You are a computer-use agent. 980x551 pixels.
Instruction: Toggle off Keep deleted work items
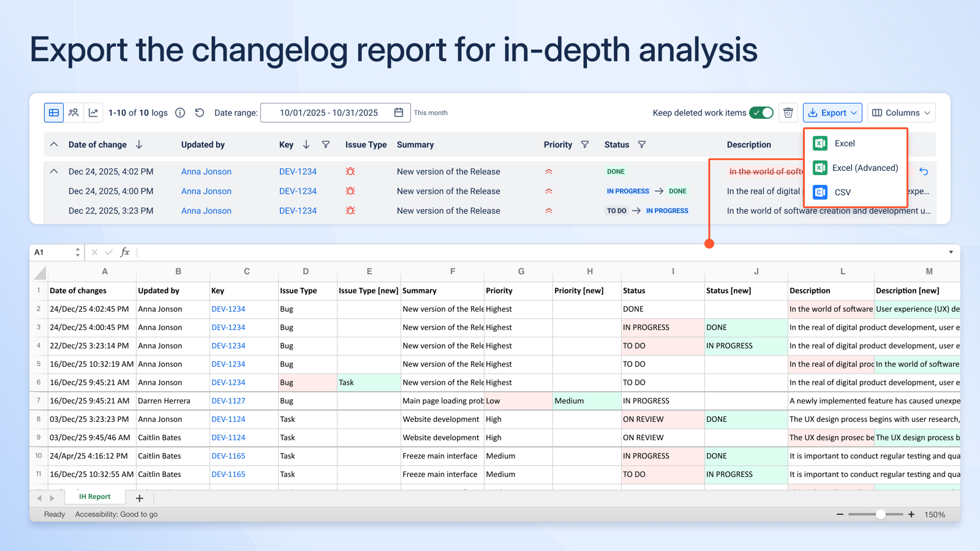[761, 113]
